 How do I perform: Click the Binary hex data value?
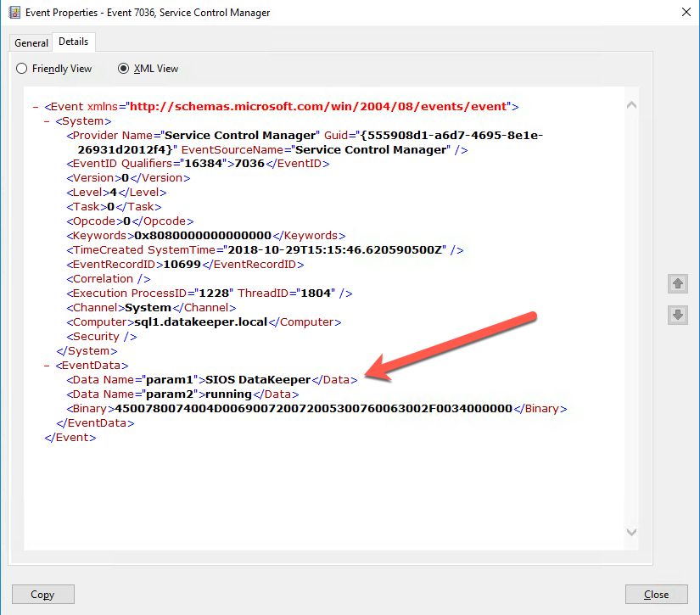pyautogui.click(x=314, y=409)
